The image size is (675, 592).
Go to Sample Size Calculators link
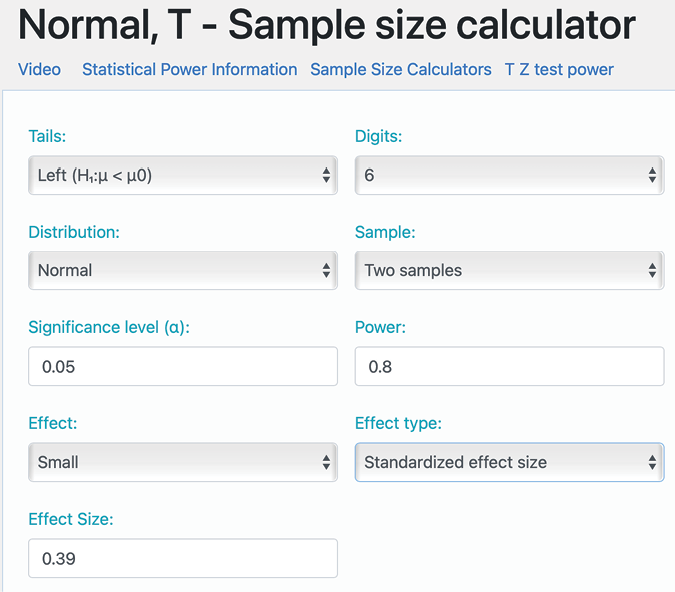pyautogui.click(x=401, y=70)
